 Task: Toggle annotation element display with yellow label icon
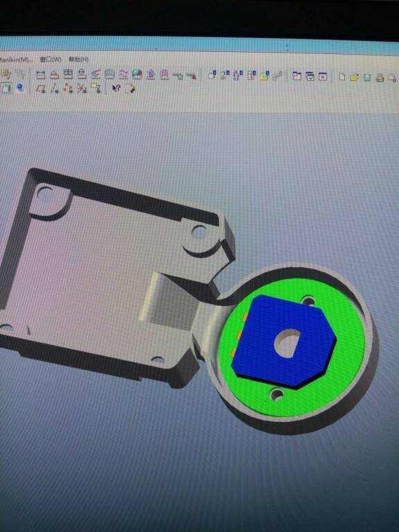click(96, 88)
